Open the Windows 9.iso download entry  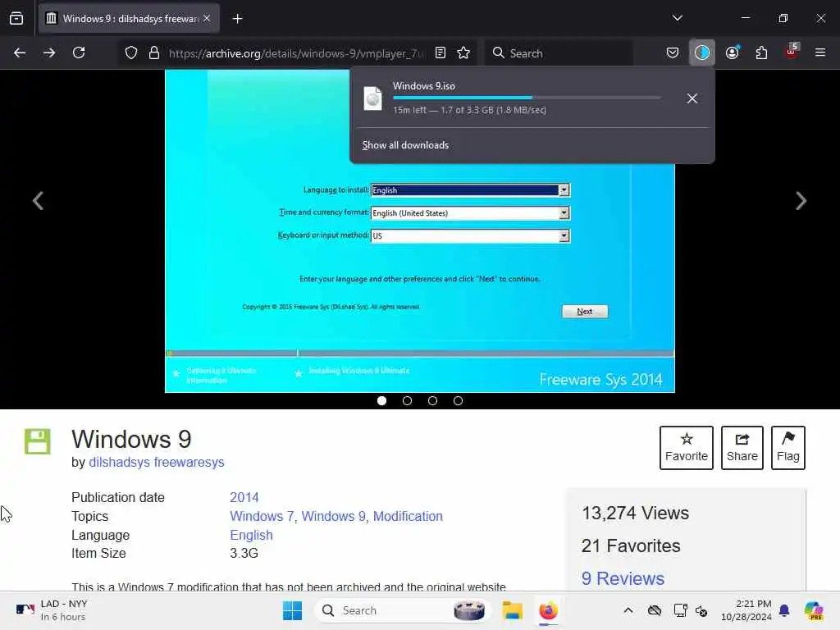pos(517,98)
